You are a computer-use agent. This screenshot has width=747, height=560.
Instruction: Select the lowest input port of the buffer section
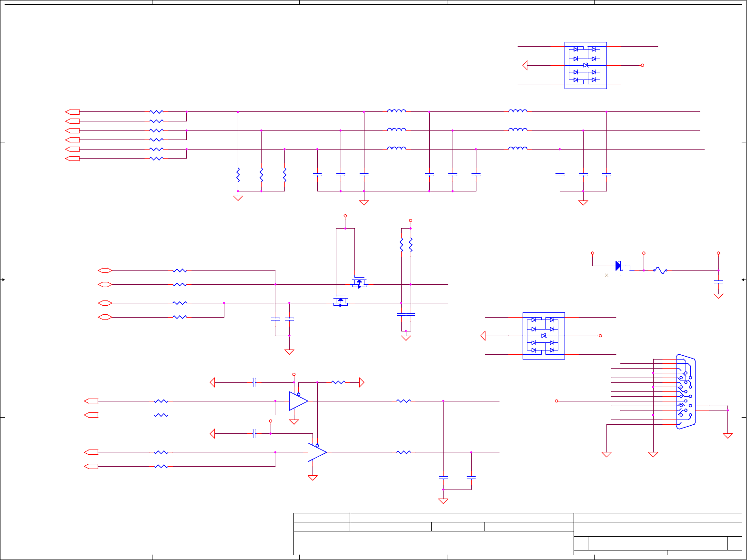(x=91, y=467)
